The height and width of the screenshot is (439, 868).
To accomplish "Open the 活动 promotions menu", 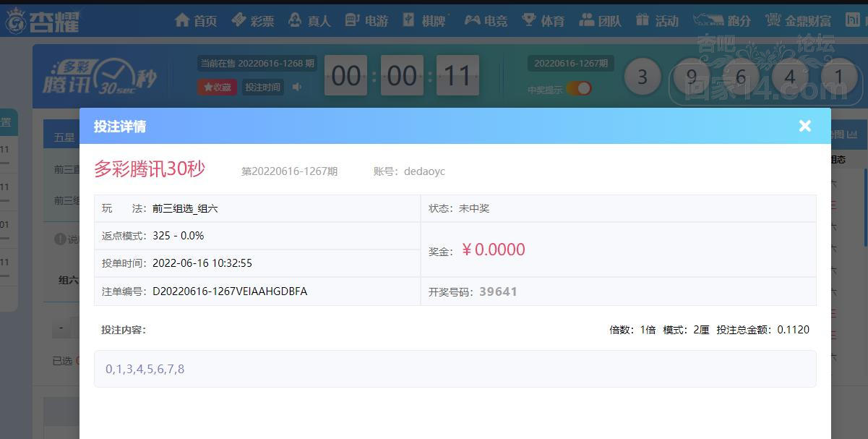I will (657, 20).
